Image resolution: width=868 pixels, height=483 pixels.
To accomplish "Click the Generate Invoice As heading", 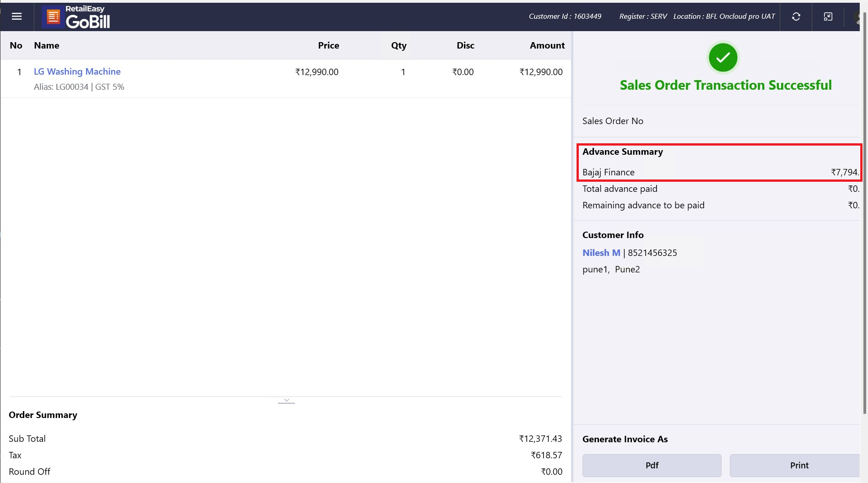I will point(625,439).
